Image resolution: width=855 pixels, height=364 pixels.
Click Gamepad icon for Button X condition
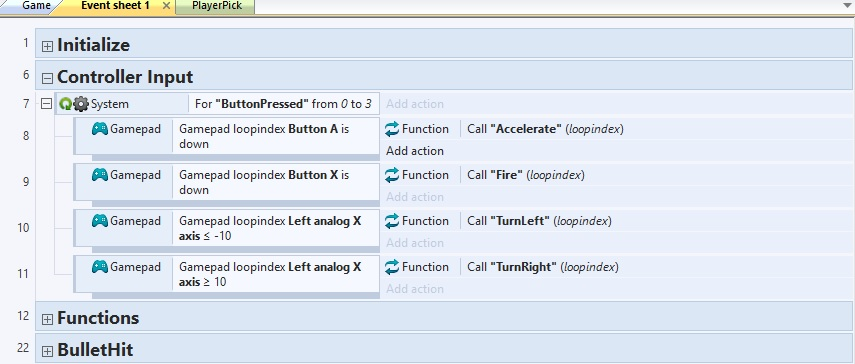tap(100, 175)
